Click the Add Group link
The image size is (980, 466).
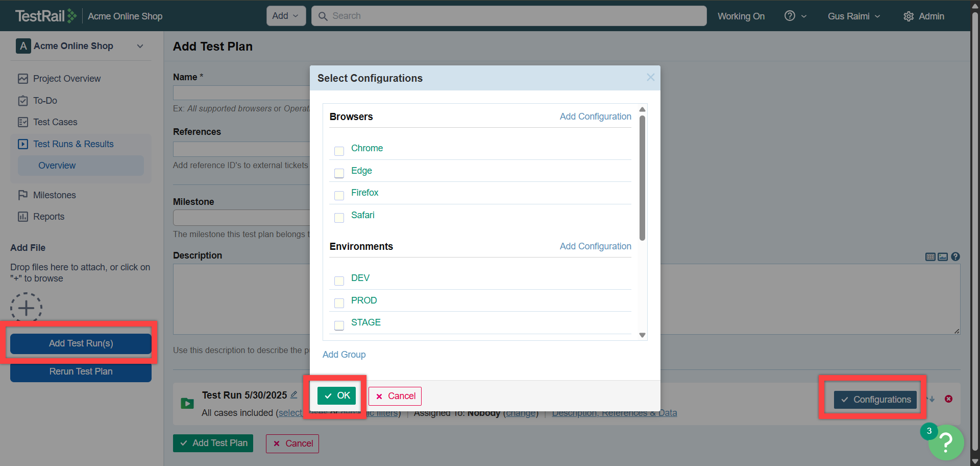[344, 355]
